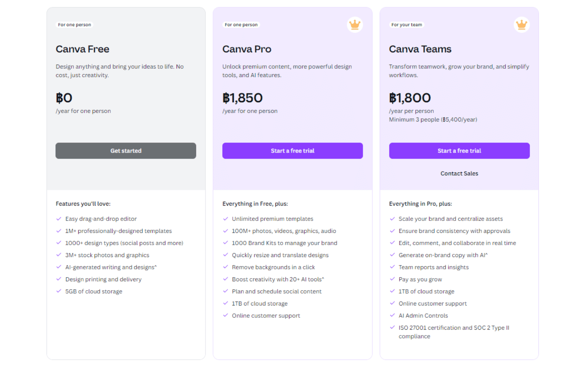Click the checkmark beside "Pay as you grow"
Viewport: 588px width, 365px height.
(392, 279)
